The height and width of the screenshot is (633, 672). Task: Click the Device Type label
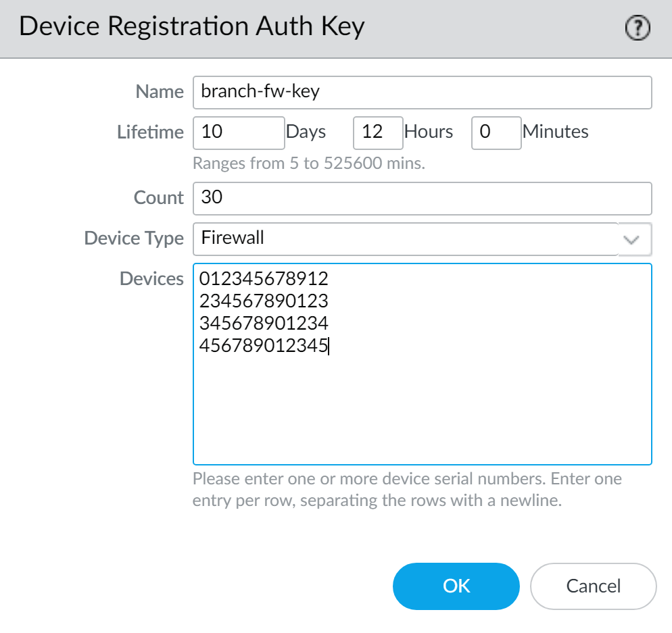point(134,238)
